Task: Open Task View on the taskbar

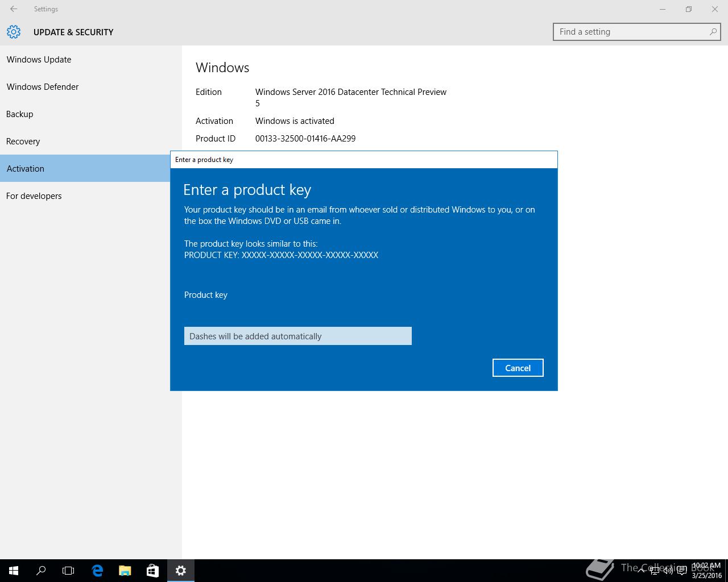Action: 68,571
